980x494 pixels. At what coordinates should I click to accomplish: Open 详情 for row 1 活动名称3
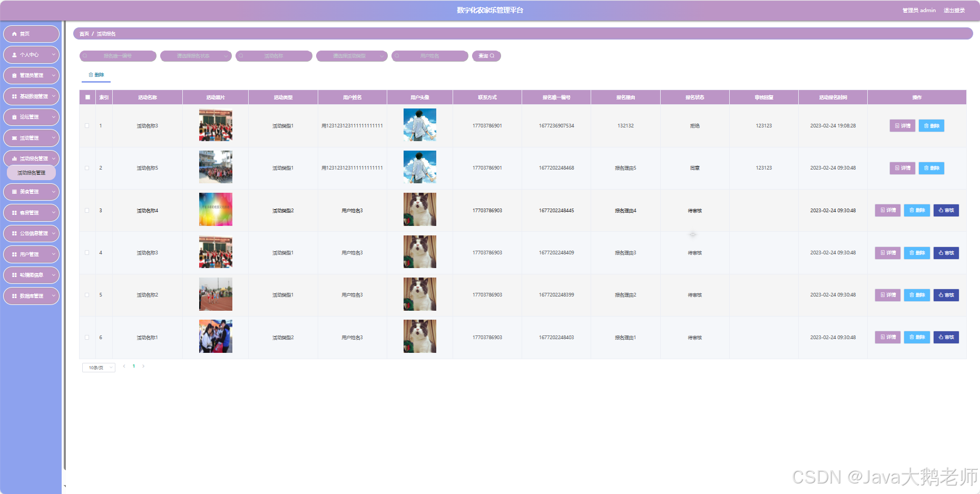point(903,126)
